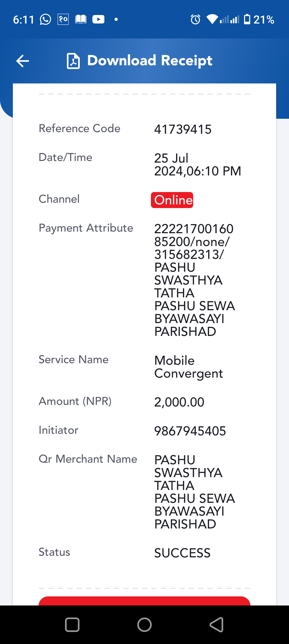
Task: Click the Download Receipt title
Action: point(150,60)
